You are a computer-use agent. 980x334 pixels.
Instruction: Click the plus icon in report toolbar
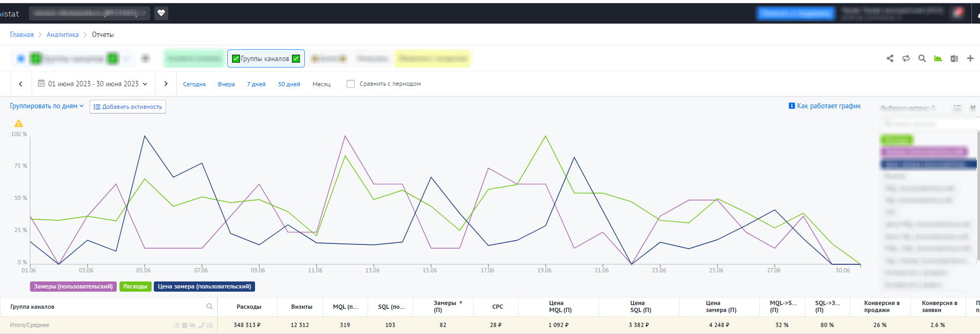[970, 58]
